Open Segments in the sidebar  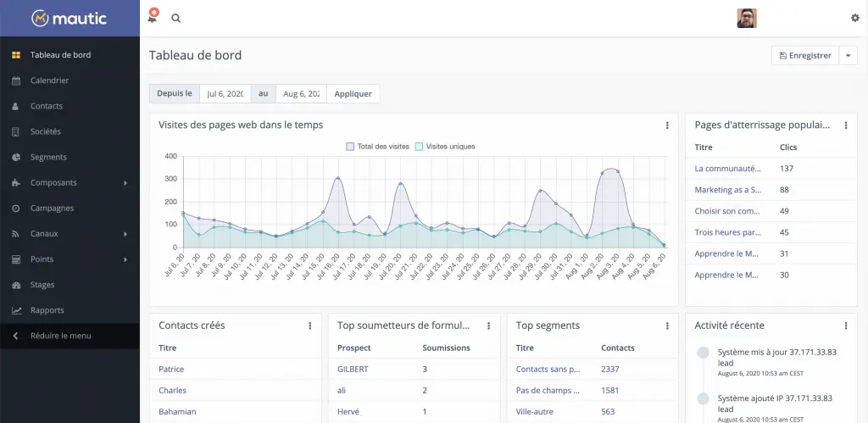coord(48,157)
